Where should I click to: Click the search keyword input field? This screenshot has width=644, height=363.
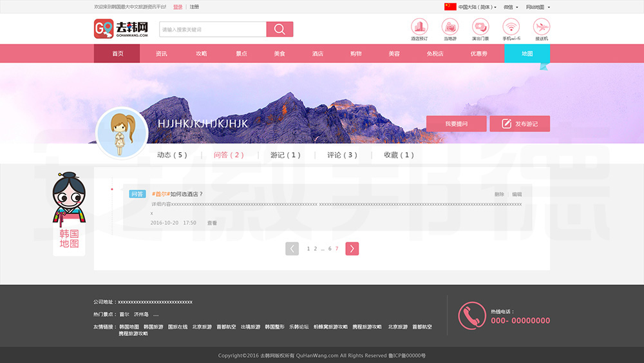[x=213, y=30]
